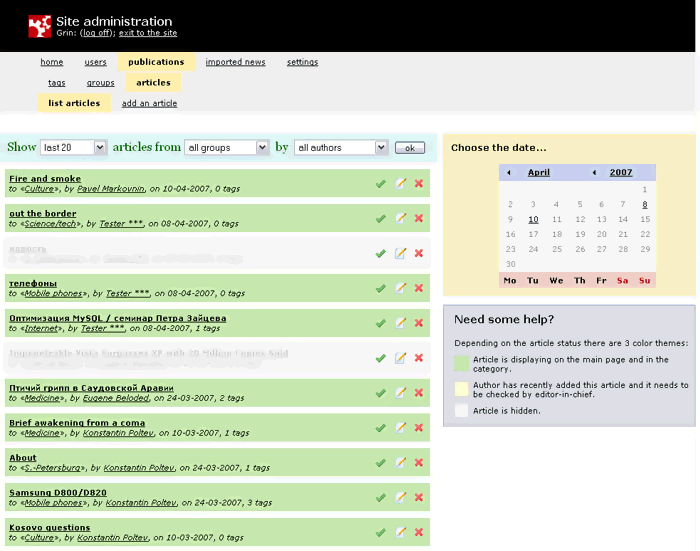This screenshot has height=551, width=700.
Task: Open the 'last 20' show dropdown
Action: coord(73,148)
